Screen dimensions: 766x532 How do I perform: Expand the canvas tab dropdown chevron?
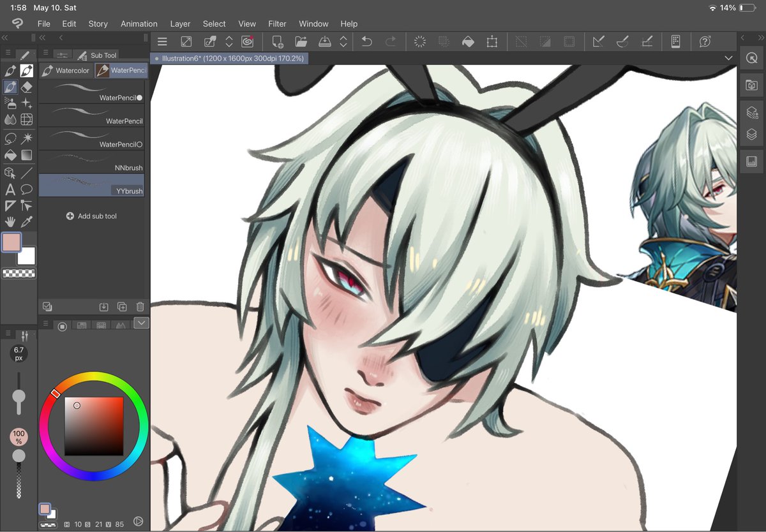tap(729, 58)
